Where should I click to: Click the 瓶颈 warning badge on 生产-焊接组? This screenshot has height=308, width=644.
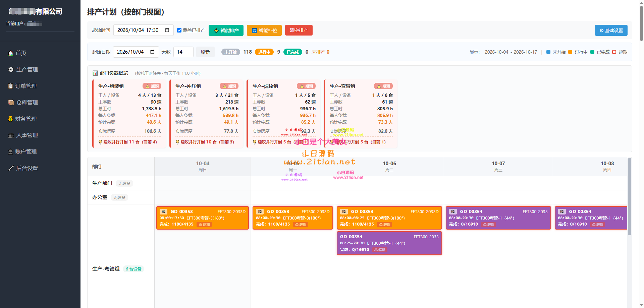click(306, 86)
